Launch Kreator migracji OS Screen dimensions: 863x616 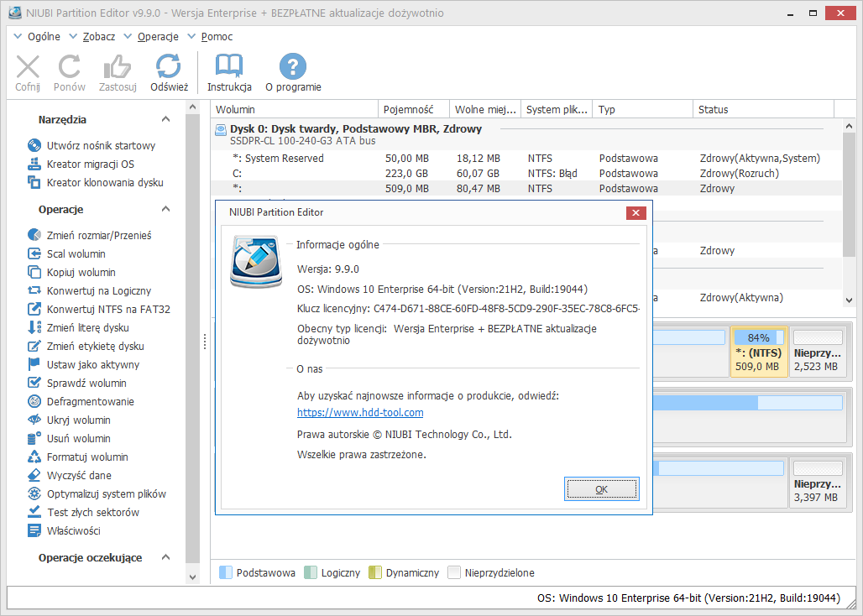pos(81,164)
